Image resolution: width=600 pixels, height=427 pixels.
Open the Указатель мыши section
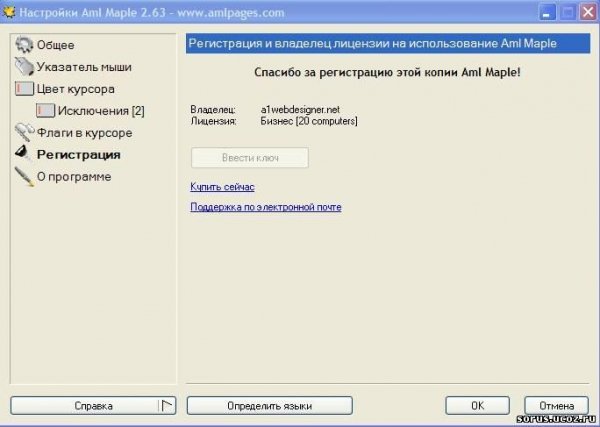tap(84, 67)
